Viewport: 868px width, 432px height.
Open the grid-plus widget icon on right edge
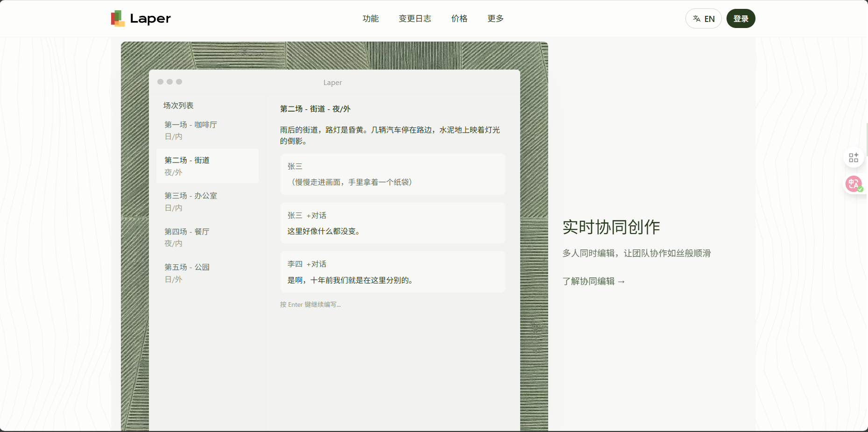[x=854, y=158]
